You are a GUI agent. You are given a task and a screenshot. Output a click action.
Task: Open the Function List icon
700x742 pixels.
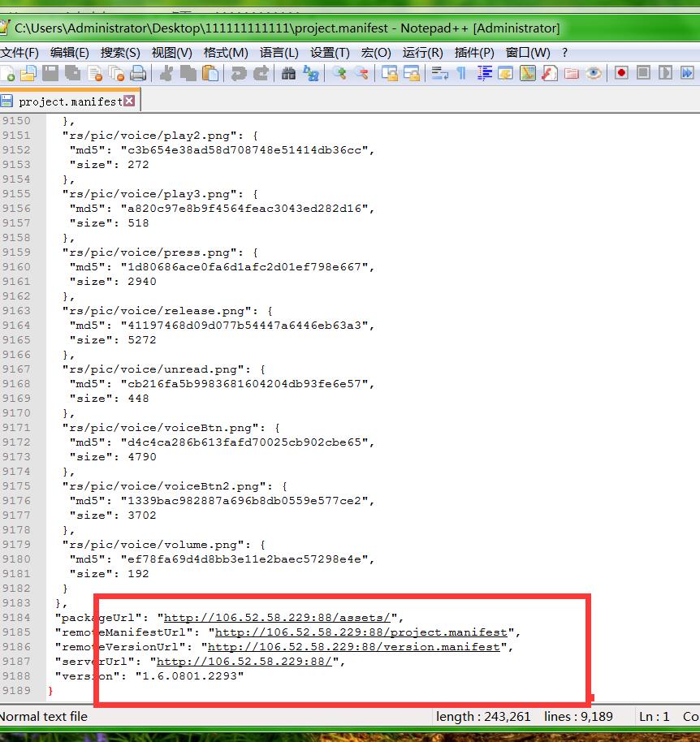(x=550, y=73)
